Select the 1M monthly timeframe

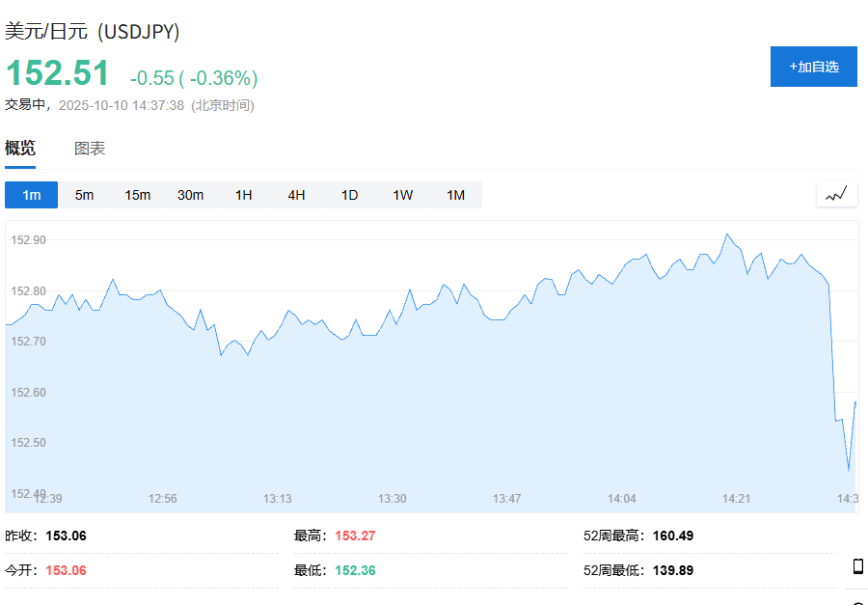click(455, 195)
